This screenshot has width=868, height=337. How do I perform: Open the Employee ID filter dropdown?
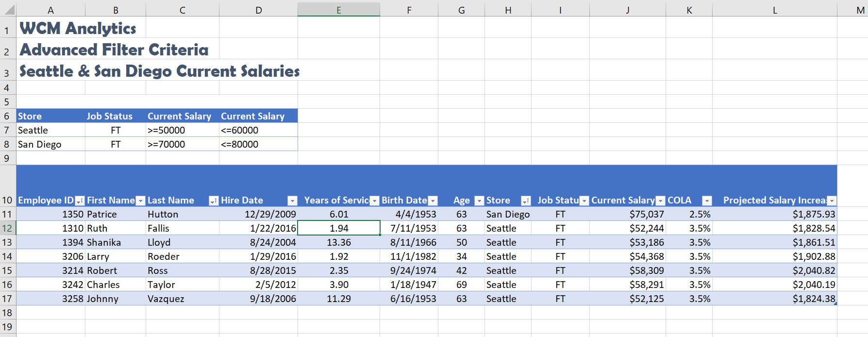click(80, 201)
